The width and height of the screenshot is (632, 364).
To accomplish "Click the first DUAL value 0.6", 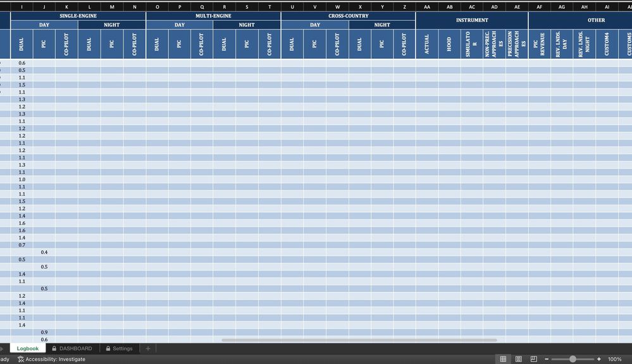I will [x=22, y=63].
